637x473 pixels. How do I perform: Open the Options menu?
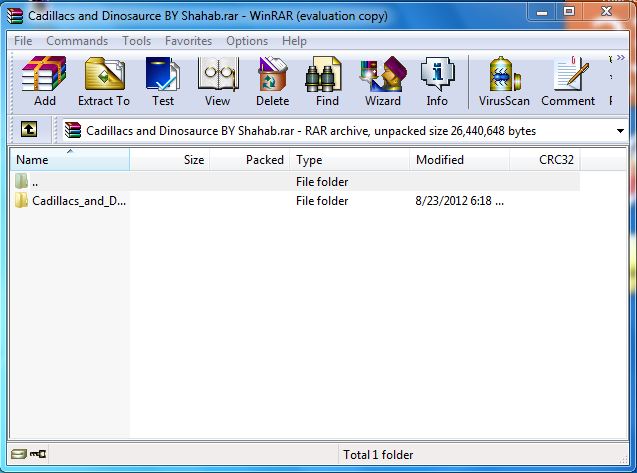click(247, 41)
